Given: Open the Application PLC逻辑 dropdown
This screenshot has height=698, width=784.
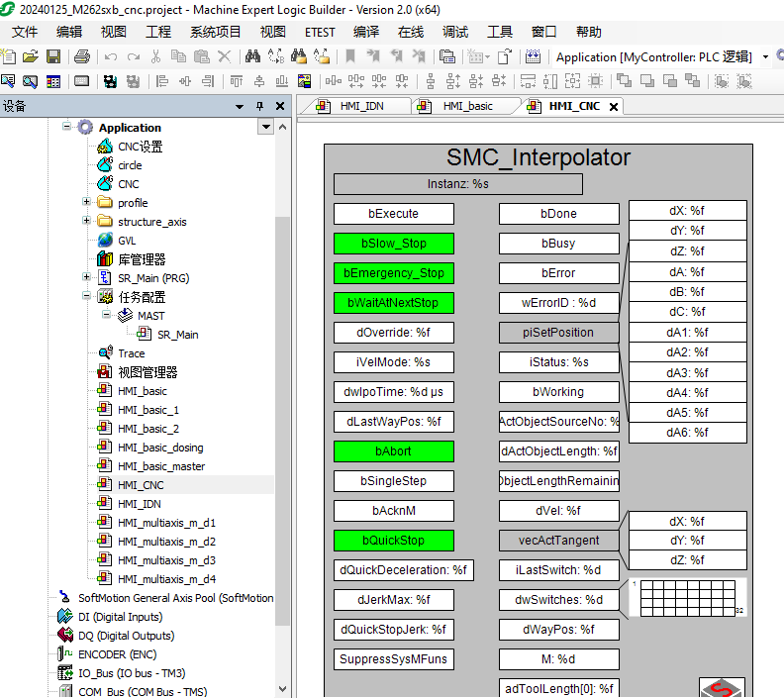Looking at the screenshot, I should point(766,56).
